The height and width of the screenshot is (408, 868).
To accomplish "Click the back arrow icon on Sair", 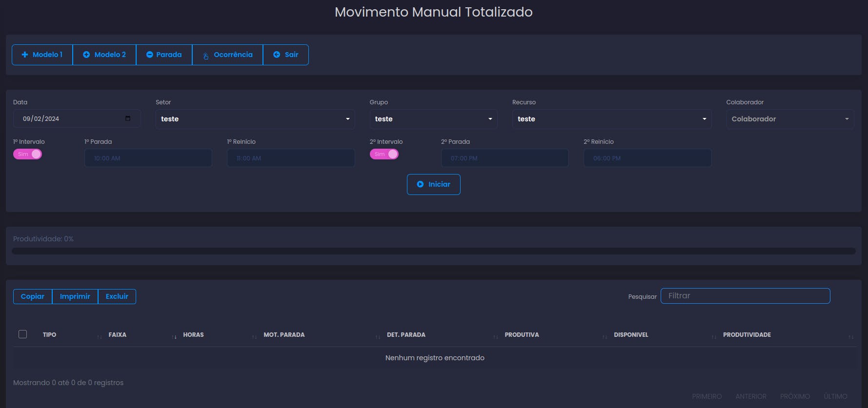I will (x=277, y=55).
